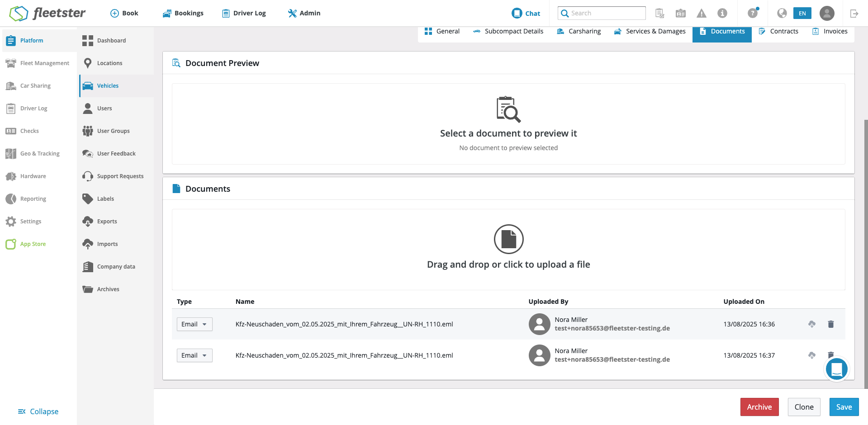Click the globe language icon
This screenshot has height=425, width=868.
[782, 13]
